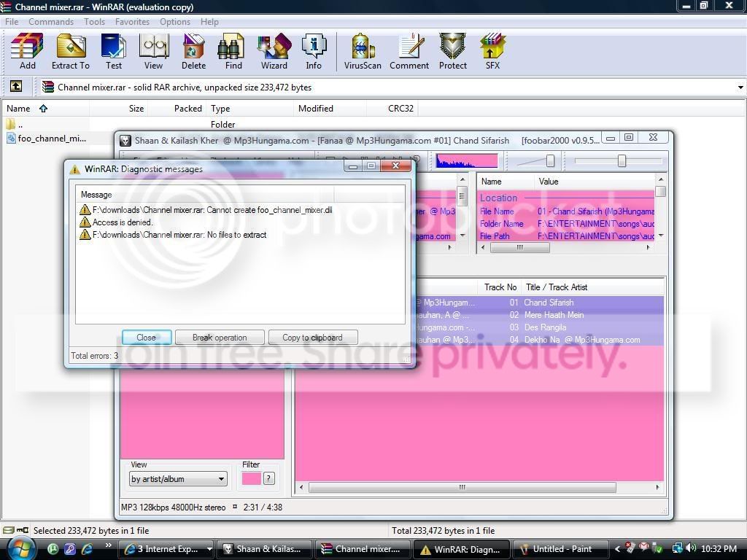
Task: Open the taskbar '3 Internet Exp...' group dropdown arrow
Action: point(209,549)
